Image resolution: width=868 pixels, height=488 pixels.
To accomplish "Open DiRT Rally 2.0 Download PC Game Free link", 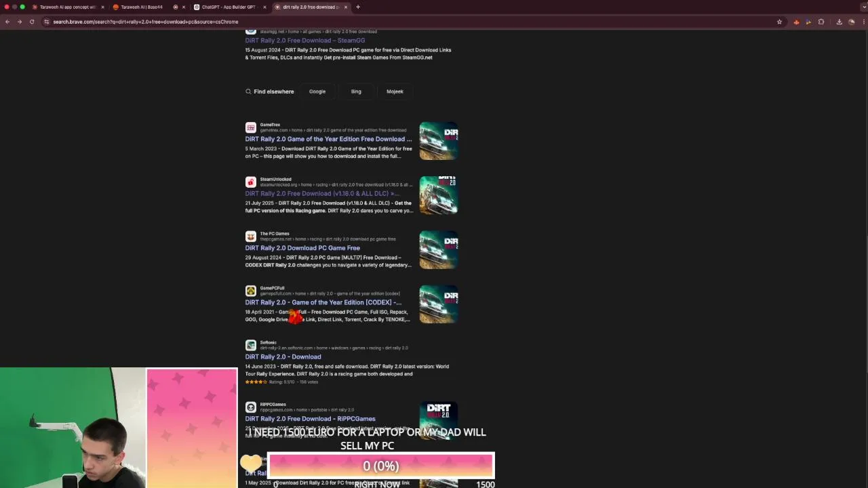I will (x=302, y=248).
